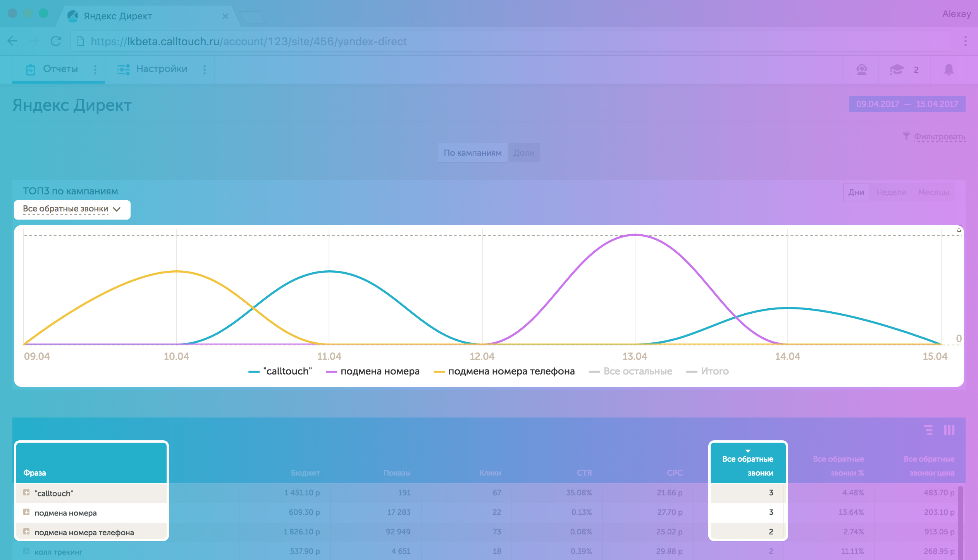
Task: Click budget cell 1 451.10 р
Action: click(302, 493)
